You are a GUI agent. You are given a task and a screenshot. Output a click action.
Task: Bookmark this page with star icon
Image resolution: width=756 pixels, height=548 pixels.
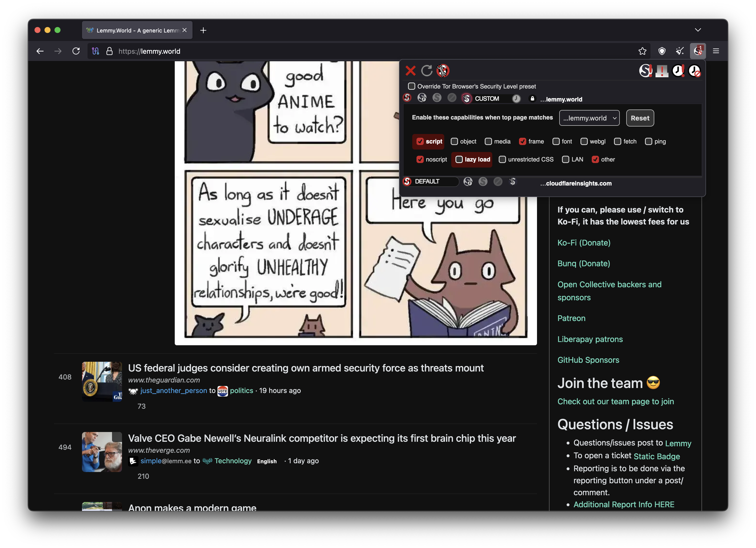[x=642, y=51]
